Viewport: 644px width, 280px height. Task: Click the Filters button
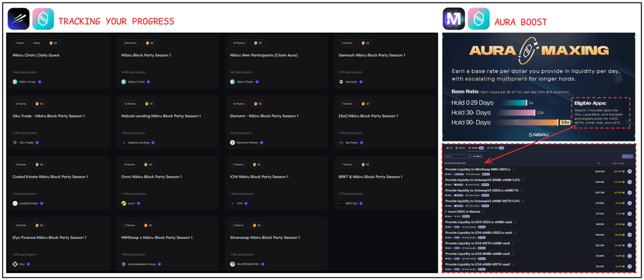point(477,156)
